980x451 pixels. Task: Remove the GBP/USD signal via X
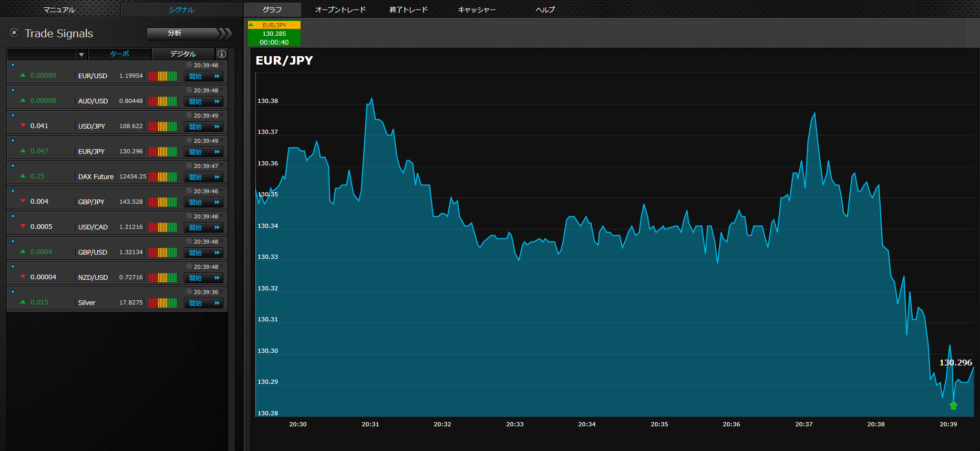[x=222, y=241]
